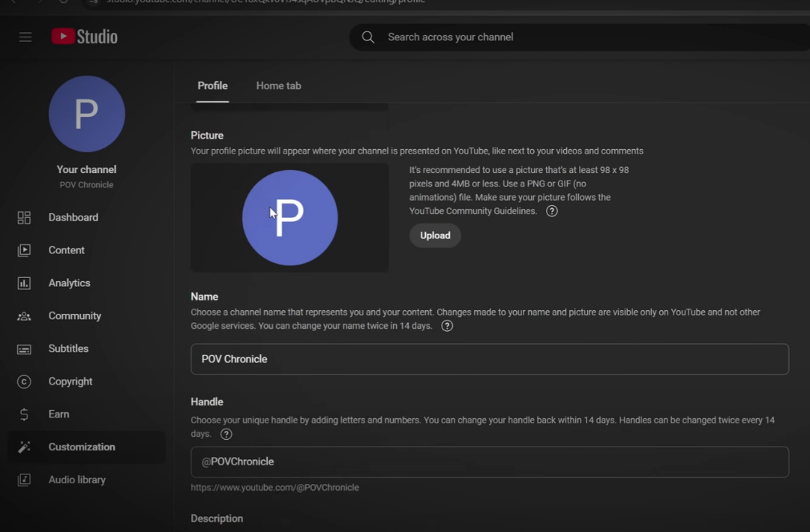This screenshot has width=810, height=532.
Task: Open help icon beside Handle description
Action: (x=226, y=434)
